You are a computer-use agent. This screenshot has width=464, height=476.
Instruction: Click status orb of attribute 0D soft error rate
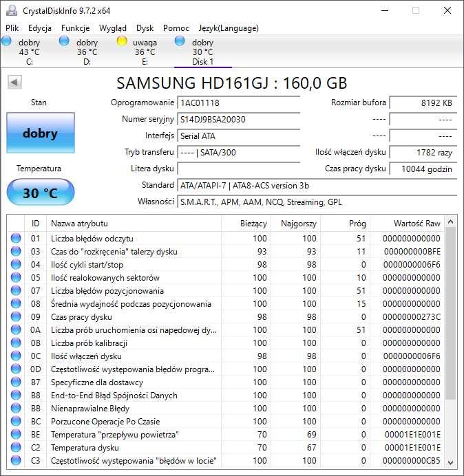coord(16,369)
